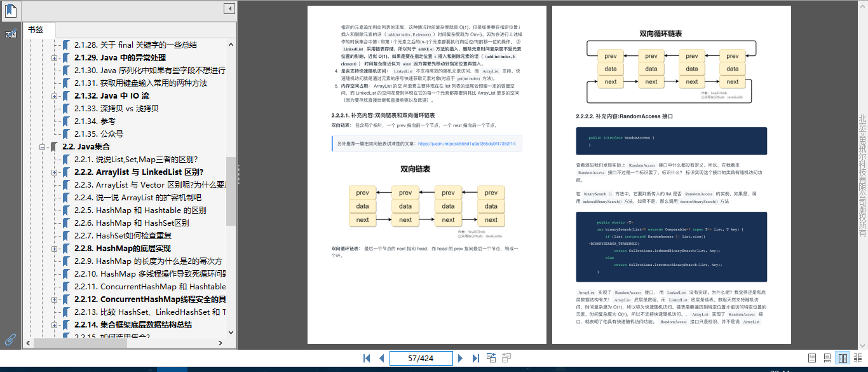
Task: Open bookmark 2.1.34. 参考
Action: point(95,121)
